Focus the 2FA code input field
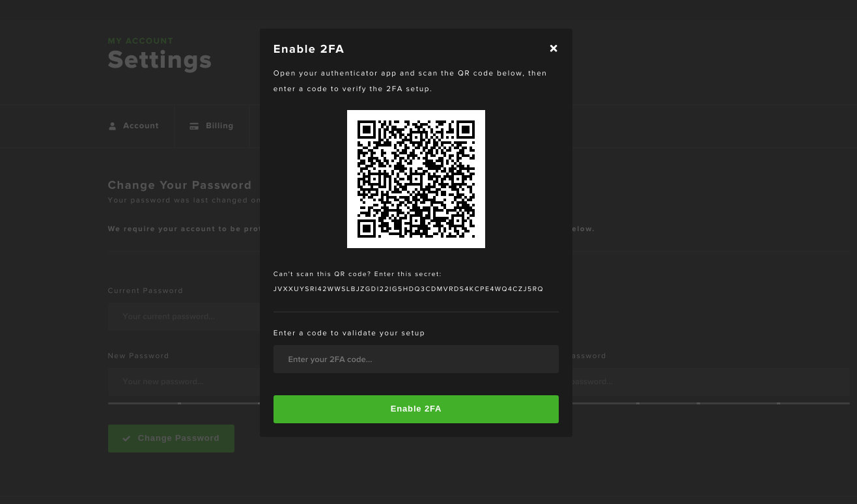Image resolution: width=857 pixels, height=504 pixels. [x=416, y=359]
